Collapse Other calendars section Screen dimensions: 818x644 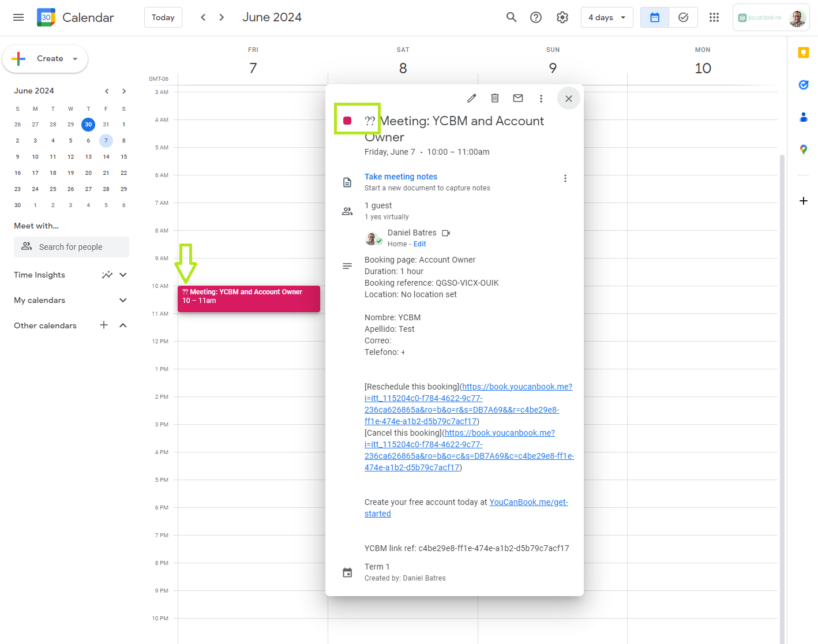click(x=123, y=325)
